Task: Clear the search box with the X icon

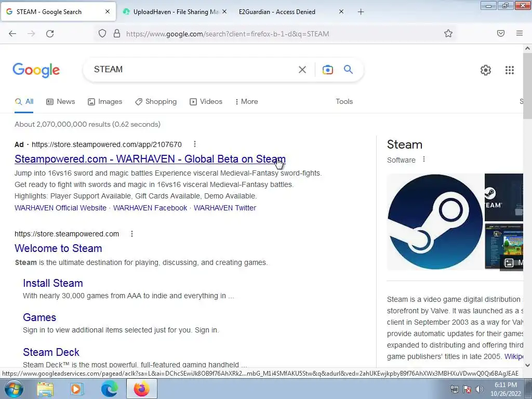Action: 302,70
